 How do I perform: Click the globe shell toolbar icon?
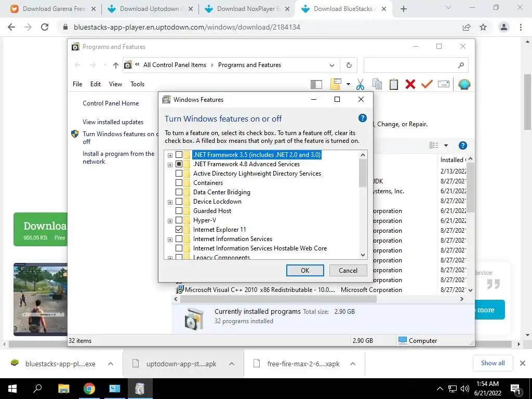tap(464, 84)
